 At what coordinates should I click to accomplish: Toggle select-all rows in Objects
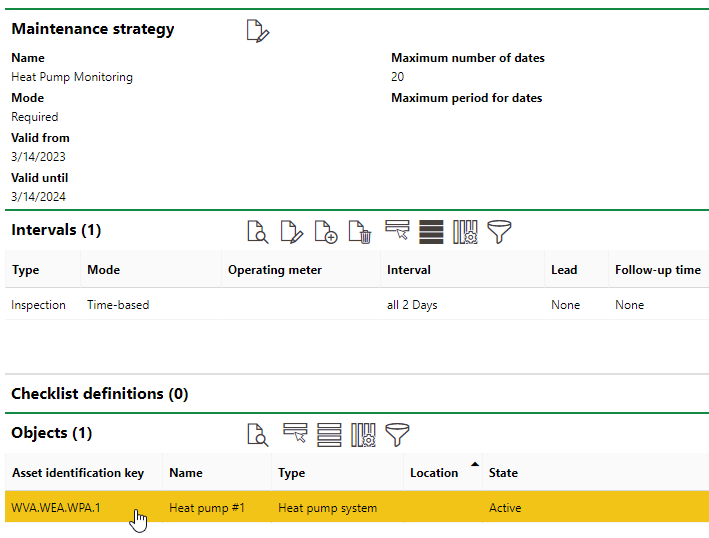pos(329,435)
